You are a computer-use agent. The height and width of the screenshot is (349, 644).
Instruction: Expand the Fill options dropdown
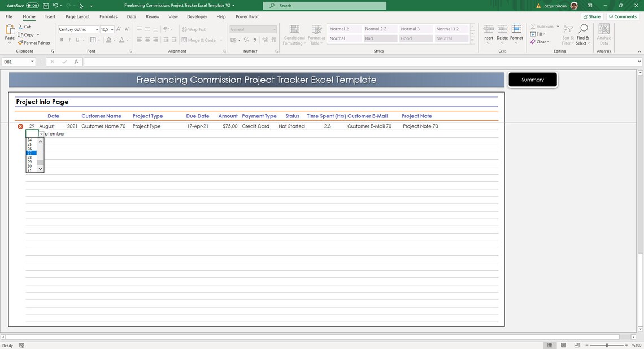click(x=543, y=34)
